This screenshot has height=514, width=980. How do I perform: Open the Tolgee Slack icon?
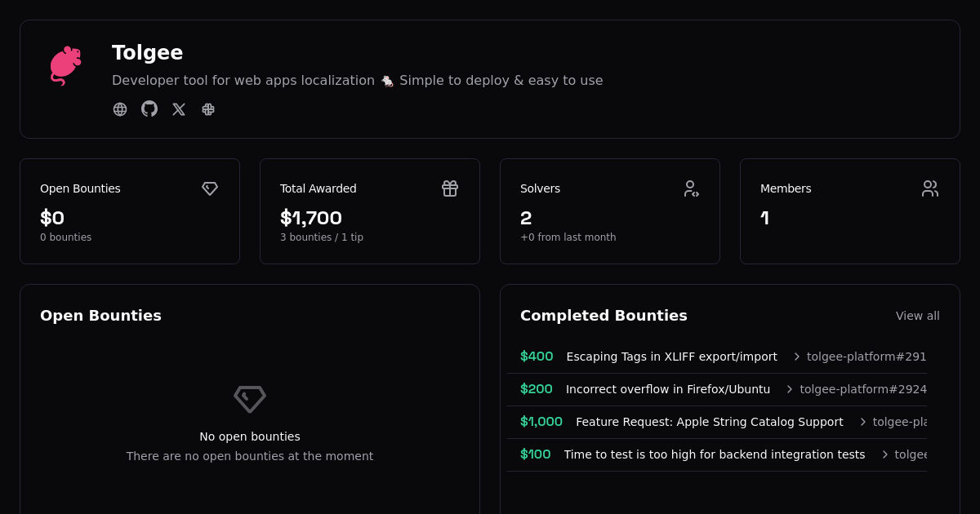point(208,109)
